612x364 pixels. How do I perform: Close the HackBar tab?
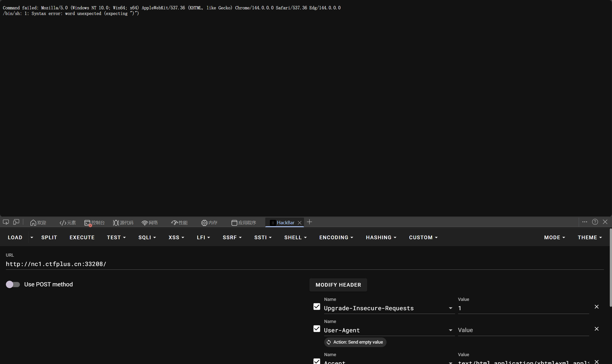click(x=300, y=223)
